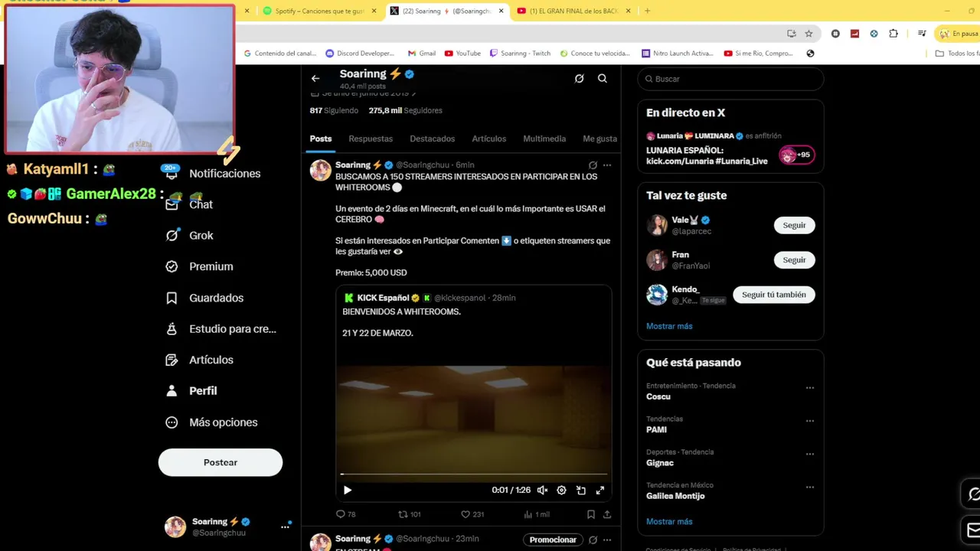Click Mostrar más under Tal vez te guste
This screenshot has width=980, height=551.
(669, 326)
